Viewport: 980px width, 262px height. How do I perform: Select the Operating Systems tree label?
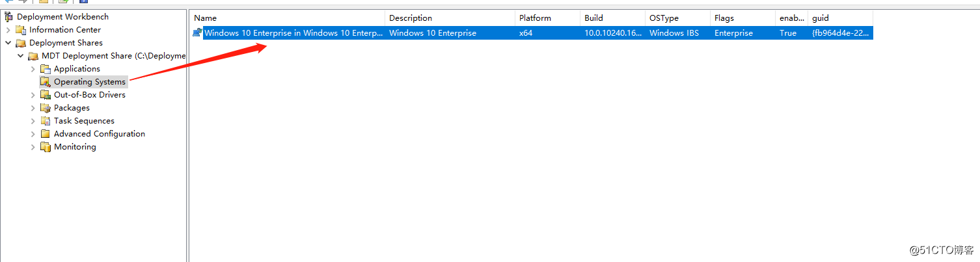point(90,82)
